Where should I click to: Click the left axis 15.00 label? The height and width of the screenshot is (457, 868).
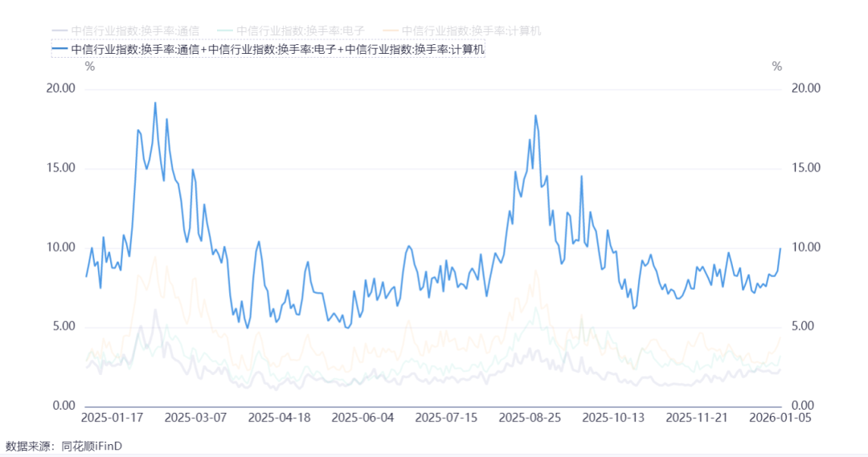click(x=61, y=168)
